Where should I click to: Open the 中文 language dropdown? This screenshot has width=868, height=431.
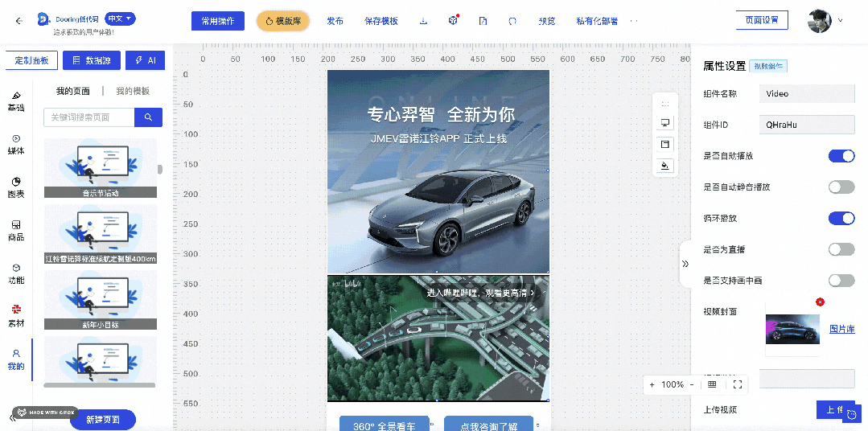click(120, 18)
